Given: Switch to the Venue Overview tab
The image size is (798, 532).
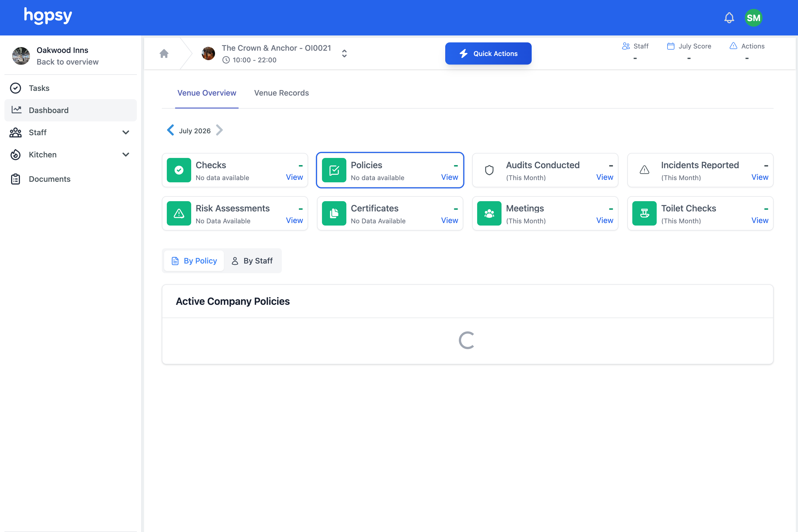Looking at the screenshot, I should [207, 93].
